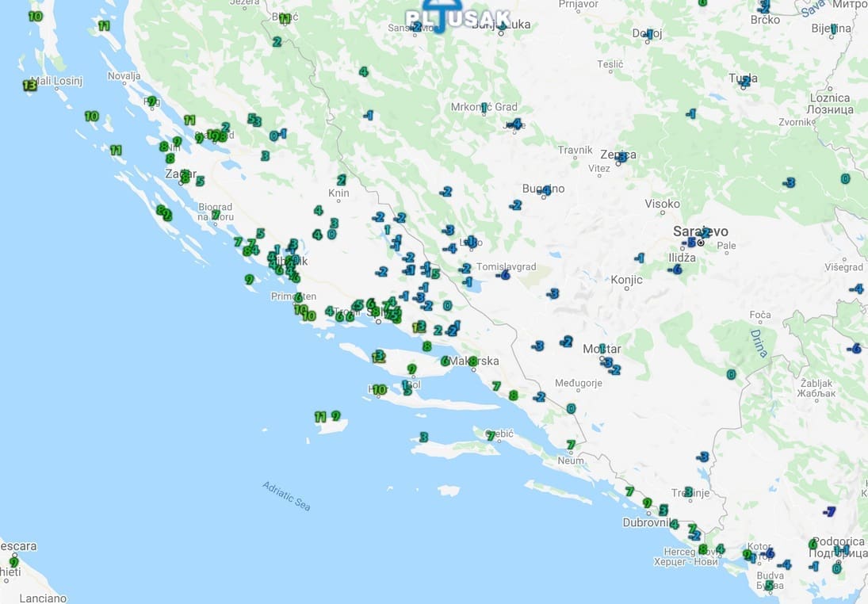Viewport: 868px width, 604px height.
Task: Click the Pljusak logo at top
Action: click(457, 17)
